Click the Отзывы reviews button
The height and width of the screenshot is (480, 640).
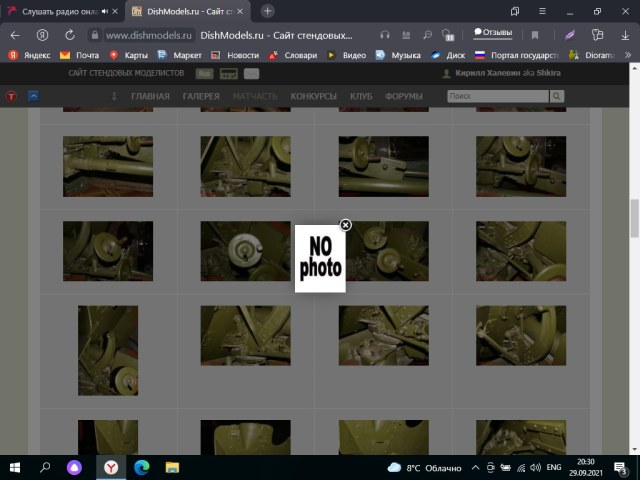(x=492, y=34)
